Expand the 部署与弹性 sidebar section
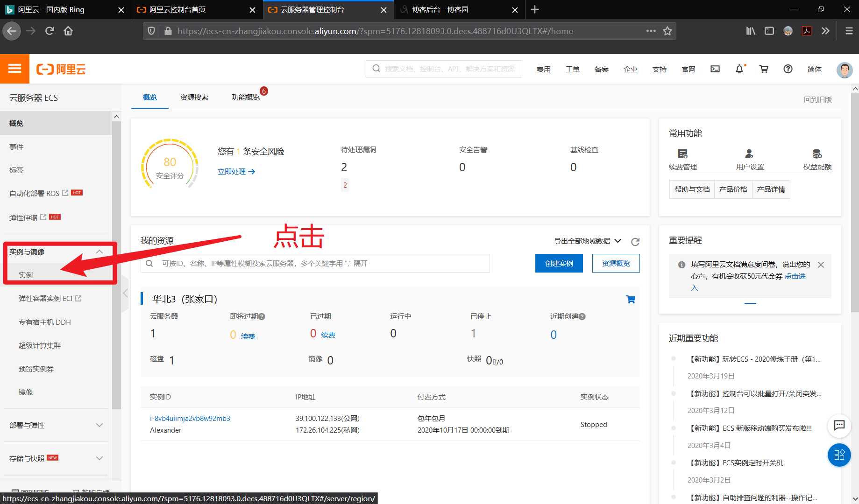859x504 pixels. (x=99, y=425)
